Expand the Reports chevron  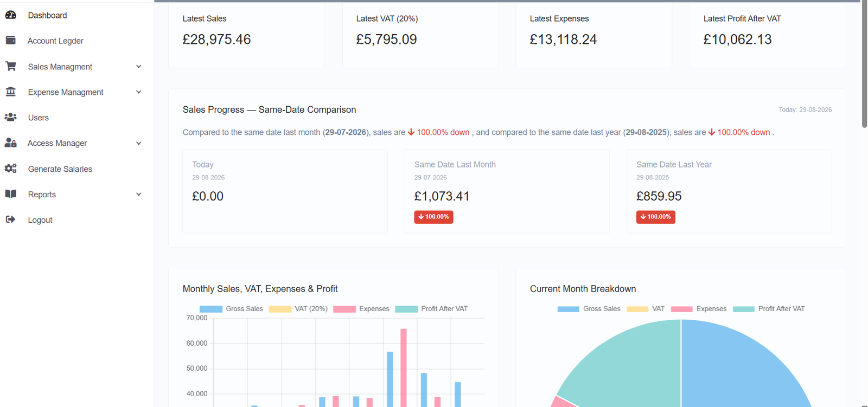139,194
